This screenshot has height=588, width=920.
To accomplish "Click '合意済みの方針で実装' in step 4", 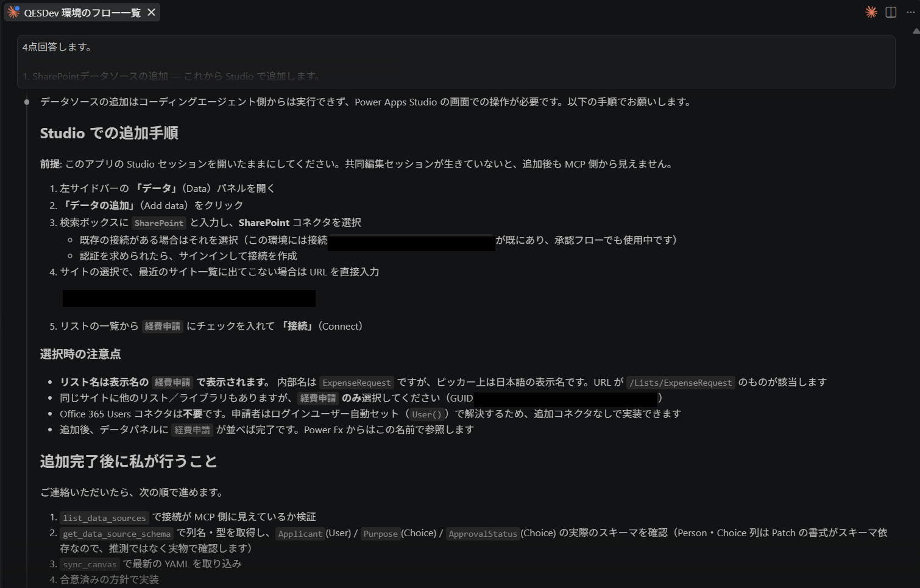I will pyautogui.click(x=109, y=579).
